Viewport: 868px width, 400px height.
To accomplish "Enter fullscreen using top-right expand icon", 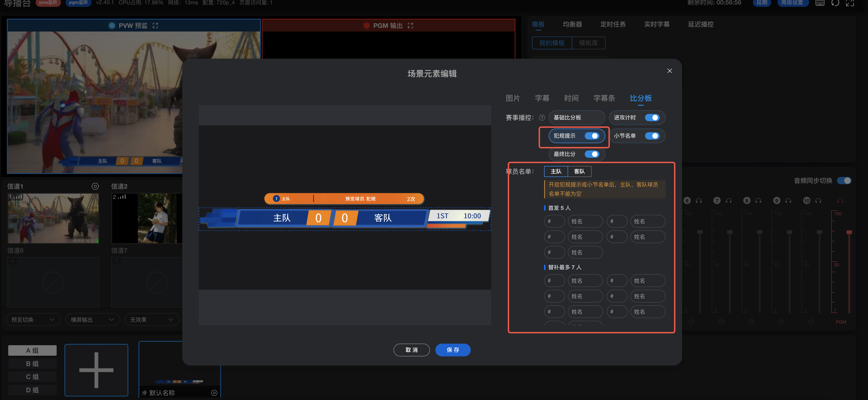I will pyautogui.click(x=850, y=3).
